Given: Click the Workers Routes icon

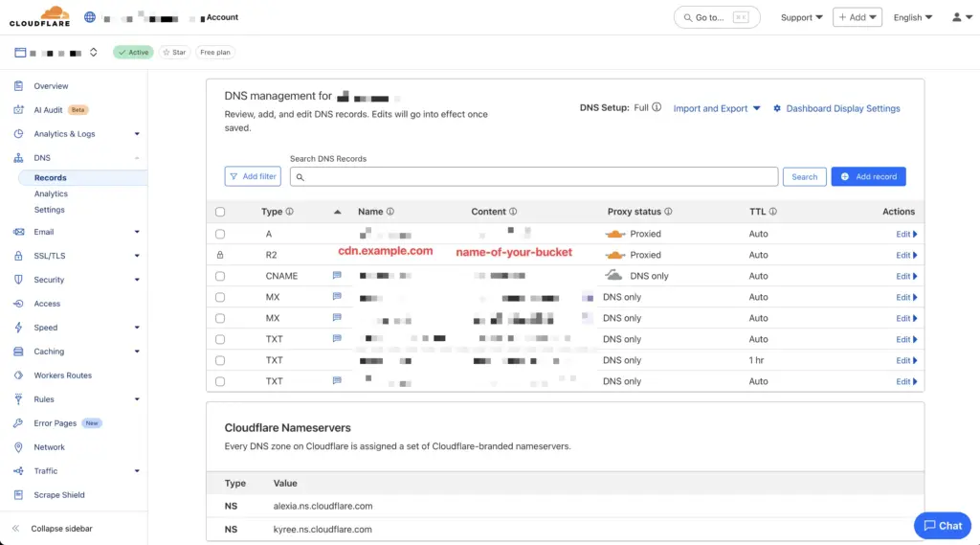Looking at the screenshot, I should click(x=19, y=375).
